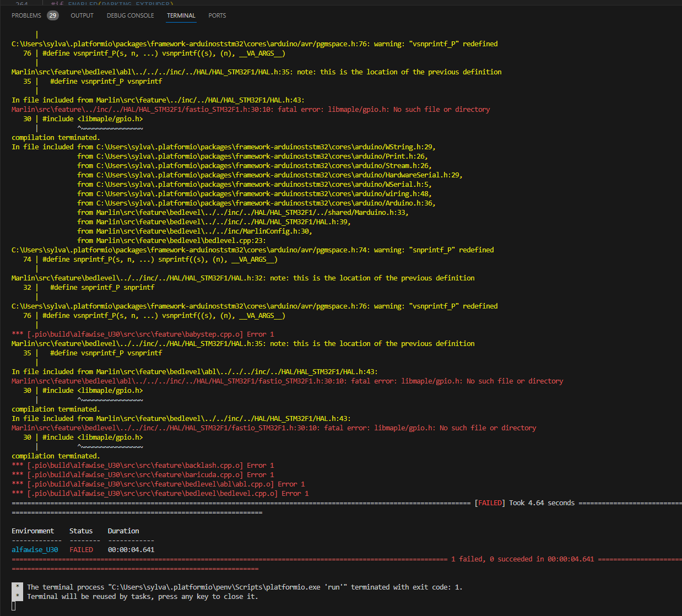This screenshot has height=616, width=682.
Task: Click the include line ending in bedlevel.cpp:23
Action: (x=171, y=241)
